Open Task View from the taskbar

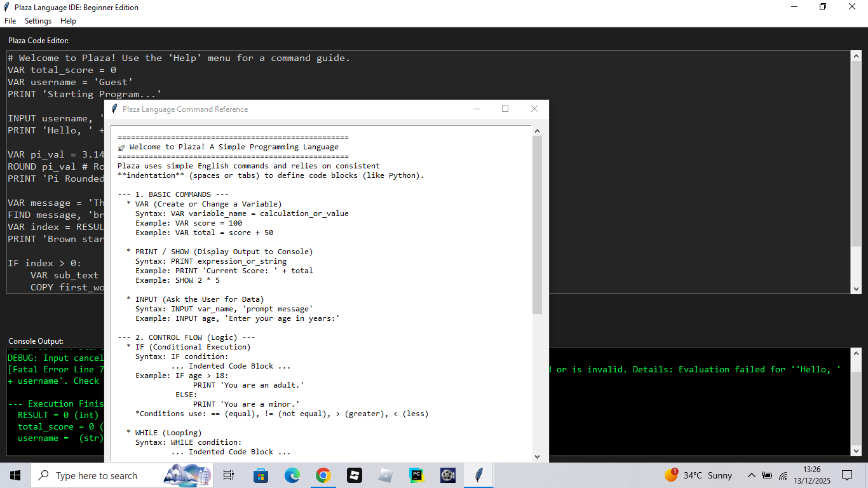tap(229, 475)
